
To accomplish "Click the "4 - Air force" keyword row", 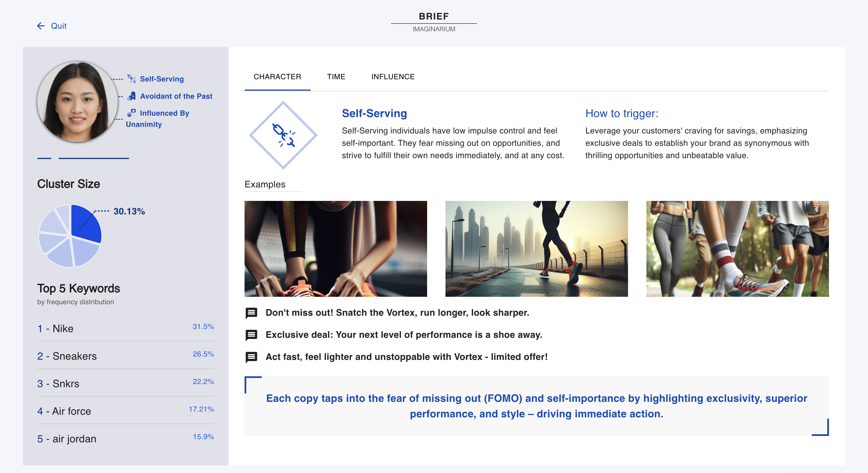I will 126,411.
